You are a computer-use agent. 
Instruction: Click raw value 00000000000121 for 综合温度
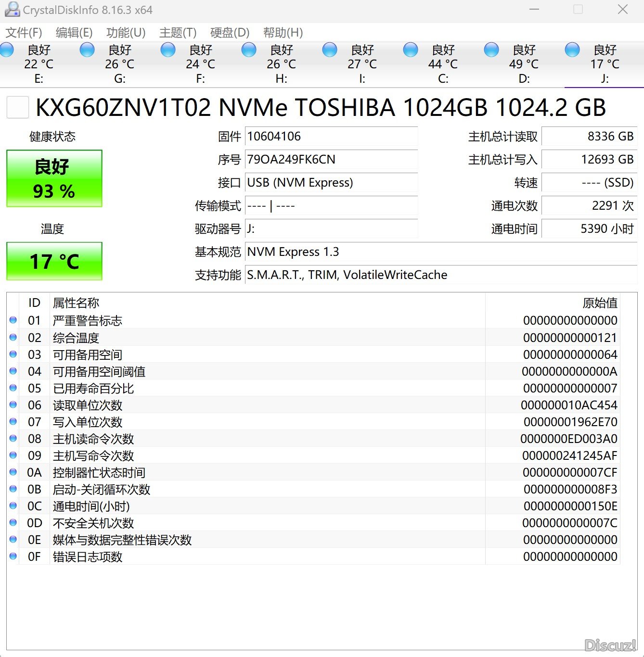pos(570,338)
